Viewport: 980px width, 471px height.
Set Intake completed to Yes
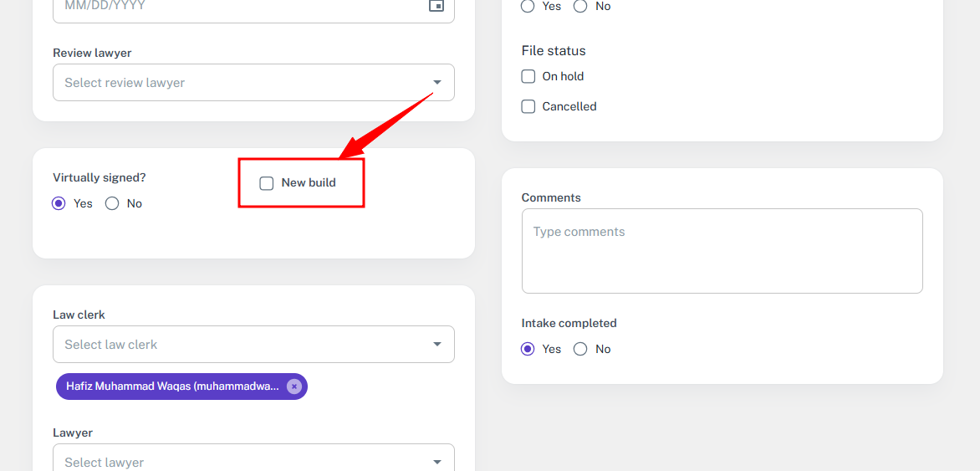(528, 349)
